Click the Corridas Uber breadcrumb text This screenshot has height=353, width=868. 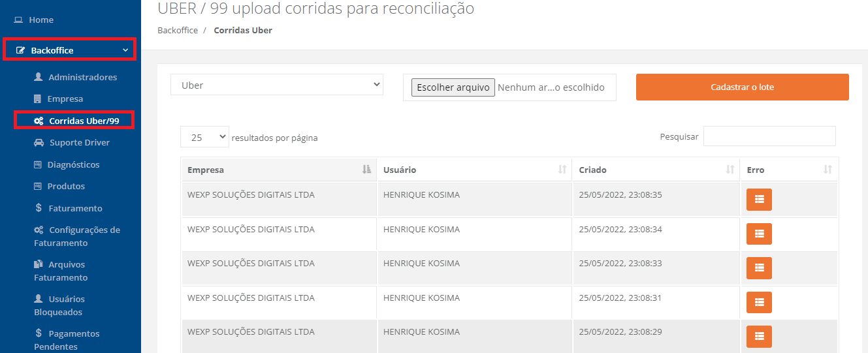[243, 30]
